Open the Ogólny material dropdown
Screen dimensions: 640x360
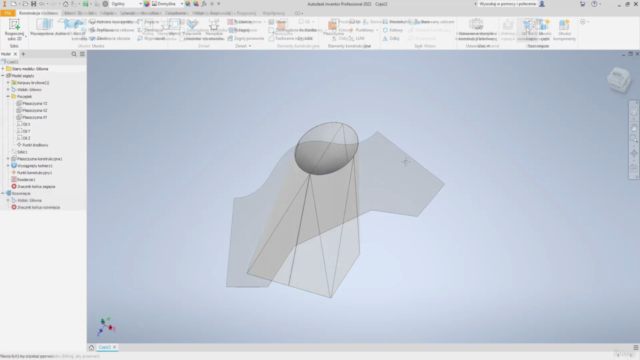(x=127, y=4)
